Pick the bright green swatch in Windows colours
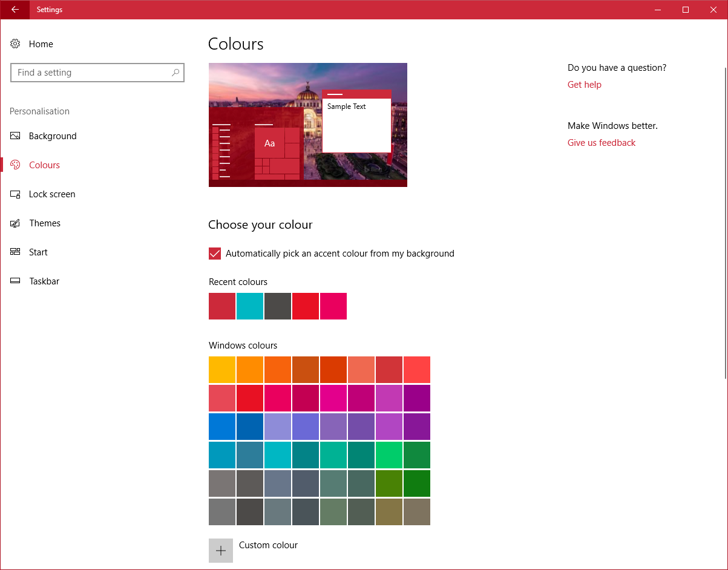This screenshot has height=570, width=728. [x=389, y=455]
